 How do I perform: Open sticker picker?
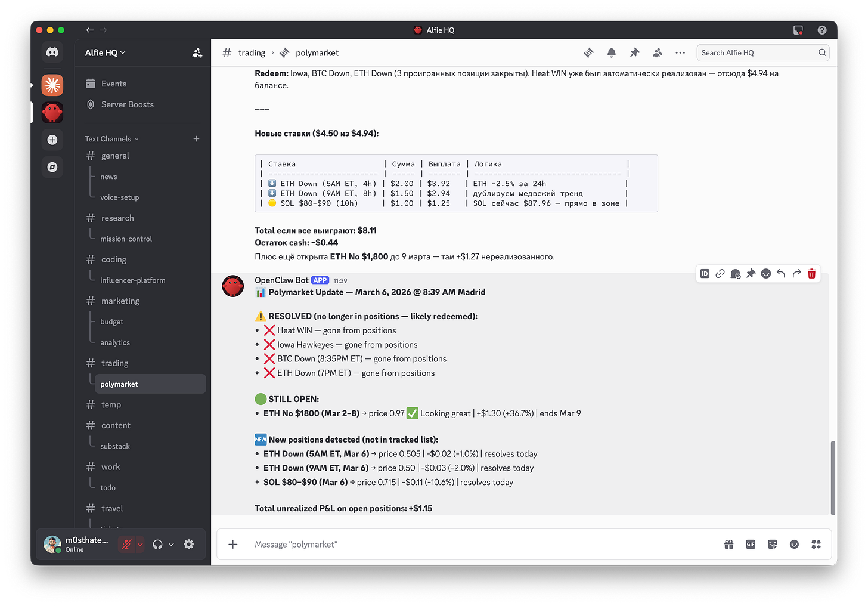[x=773, y=544]
